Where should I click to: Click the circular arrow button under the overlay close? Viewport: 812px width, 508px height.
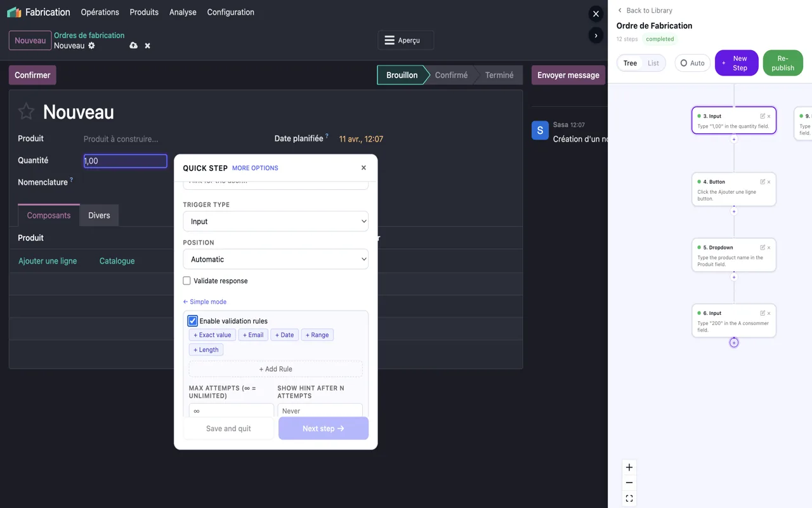coord(596,36)
